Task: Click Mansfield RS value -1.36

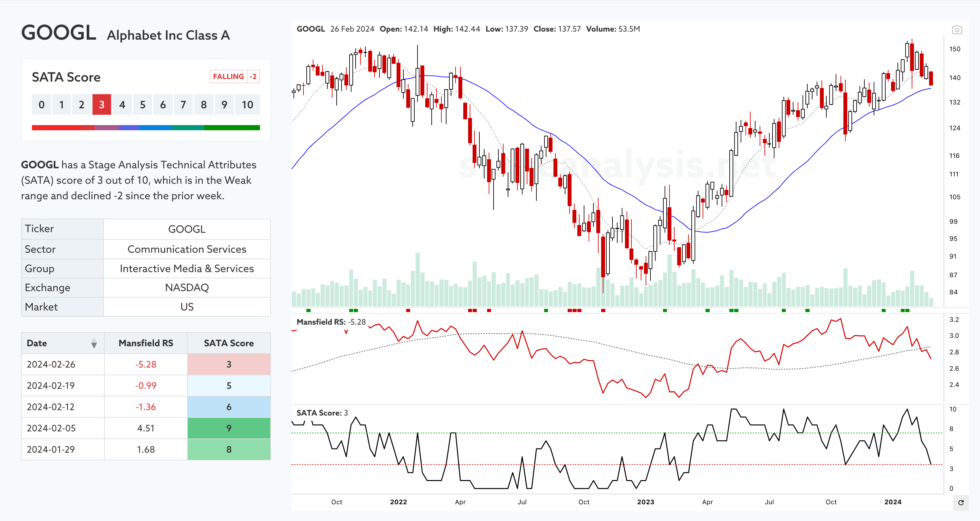Action: [x=146, y=407]
